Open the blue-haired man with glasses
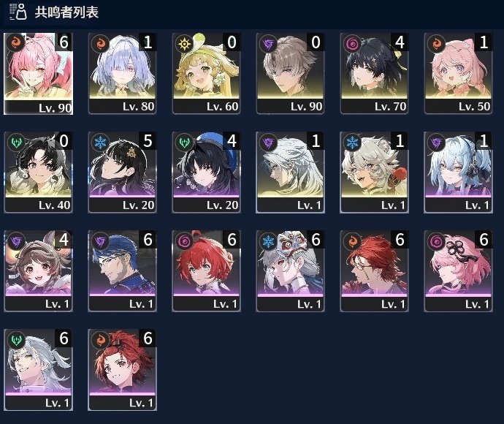This screenshot has width=504, height=424. click(122, 271)
